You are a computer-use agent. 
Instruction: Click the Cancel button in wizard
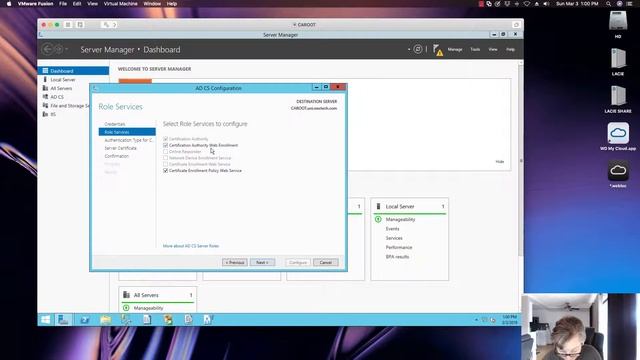[x=326, y=262]
